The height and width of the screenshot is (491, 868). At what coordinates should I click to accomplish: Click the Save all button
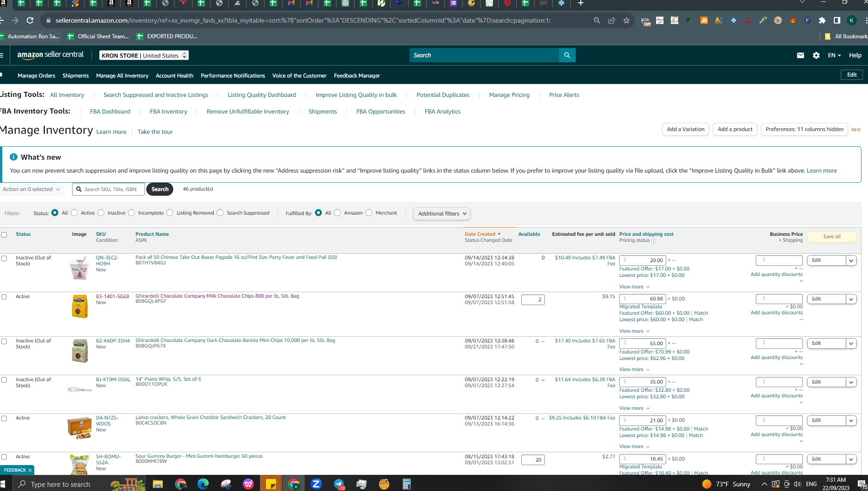pos(832,237)
